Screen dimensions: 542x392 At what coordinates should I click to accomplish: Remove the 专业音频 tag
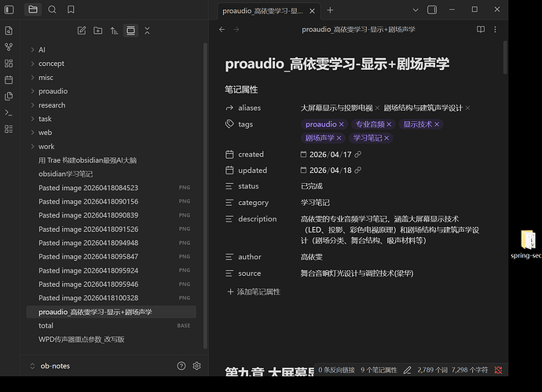pos(389,124)
